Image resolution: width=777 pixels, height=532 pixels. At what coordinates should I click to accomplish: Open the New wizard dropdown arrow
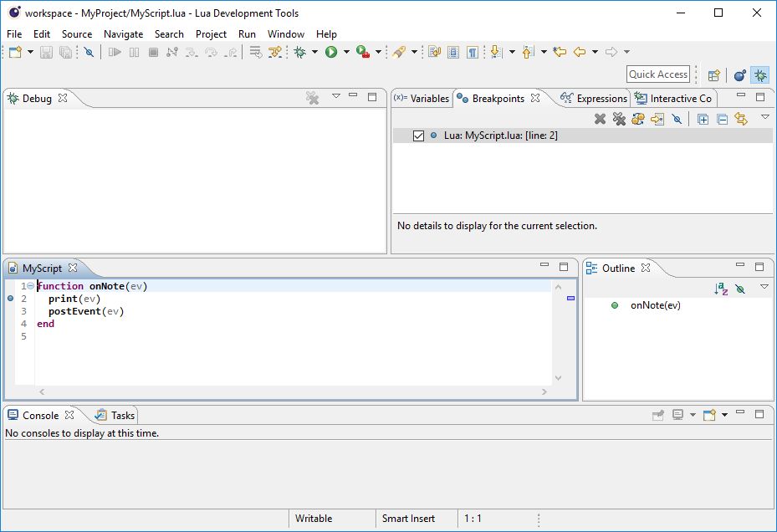(x=30, y=52)
